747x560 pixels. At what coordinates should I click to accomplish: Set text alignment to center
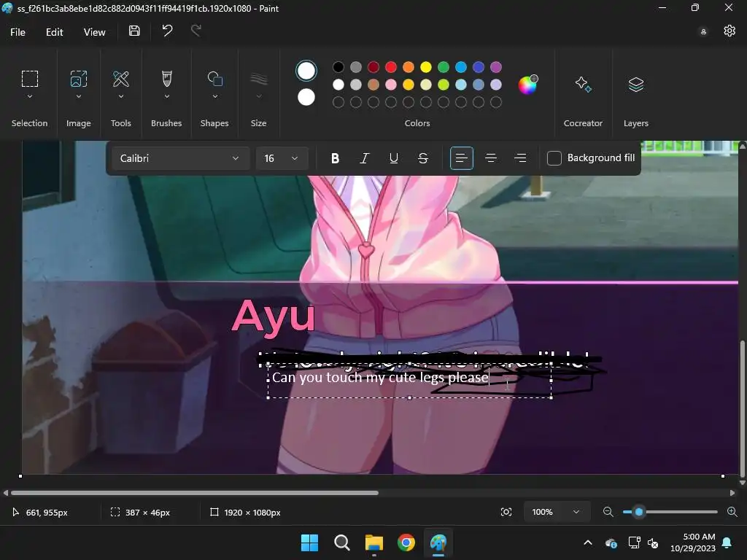[491, 158]
